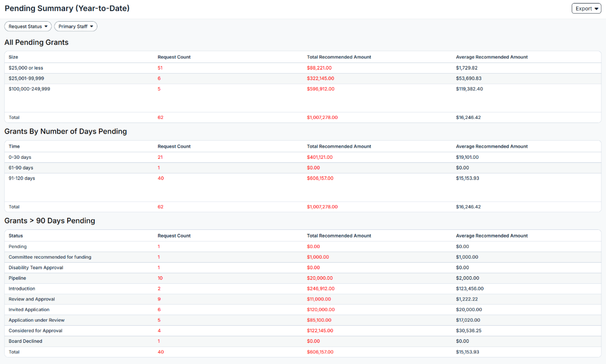Screen dimensions: 606x364
Task: Select the $119,382.40 average amount
Action: pyautogui.click(x=469, y=89)
